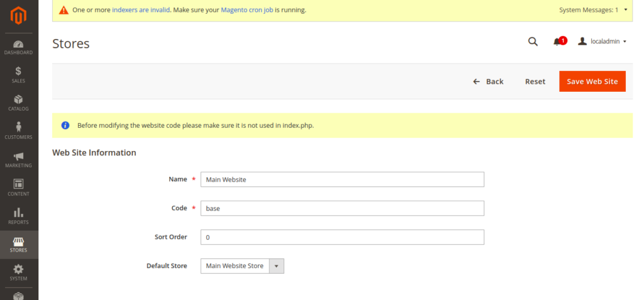644x300 pixels.
Task: Expand the Default Store dropdown
Action: click(x=242, y=266)
